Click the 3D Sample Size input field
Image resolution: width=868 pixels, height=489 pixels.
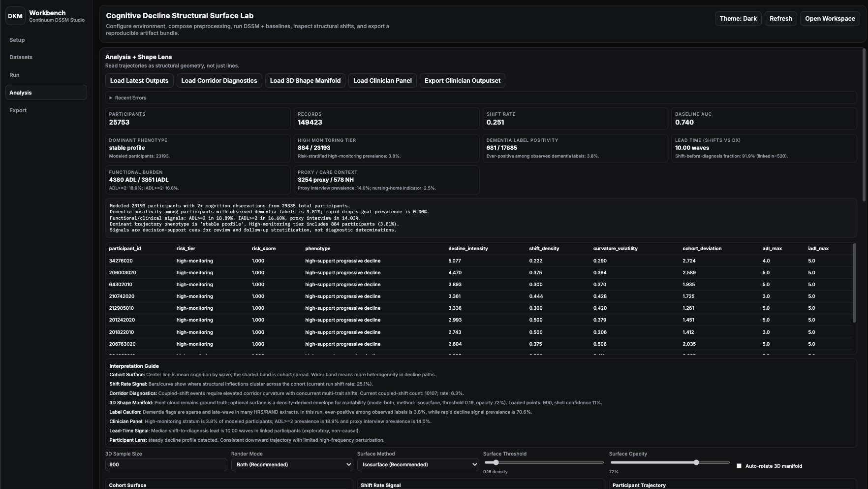coord(166,464)
